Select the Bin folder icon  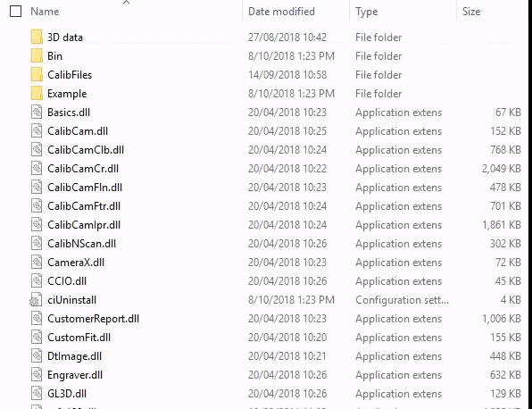tap(37, 55)
